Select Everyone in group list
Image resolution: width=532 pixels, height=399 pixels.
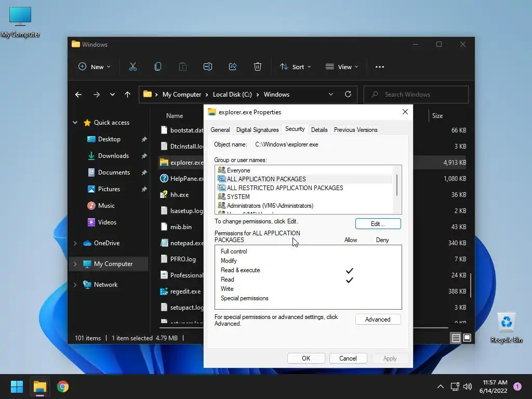coord(304,170)
